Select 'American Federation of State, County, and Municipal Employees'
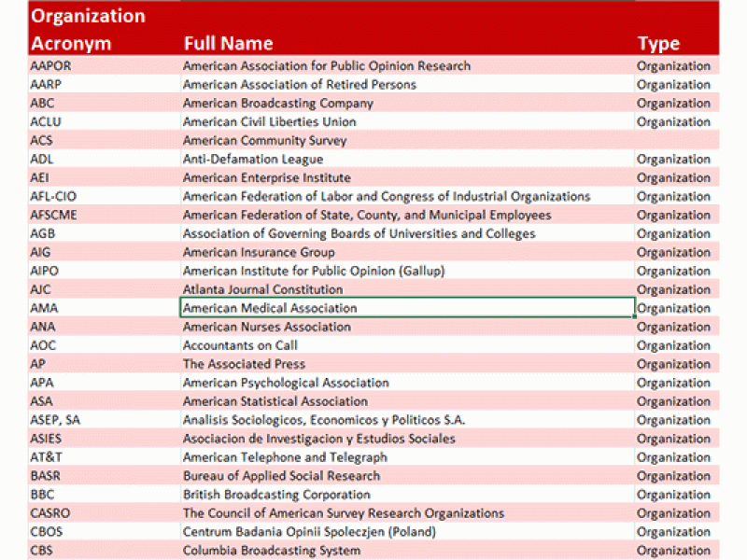This screenshot has height=560, width=747. (x=407, y=215)
